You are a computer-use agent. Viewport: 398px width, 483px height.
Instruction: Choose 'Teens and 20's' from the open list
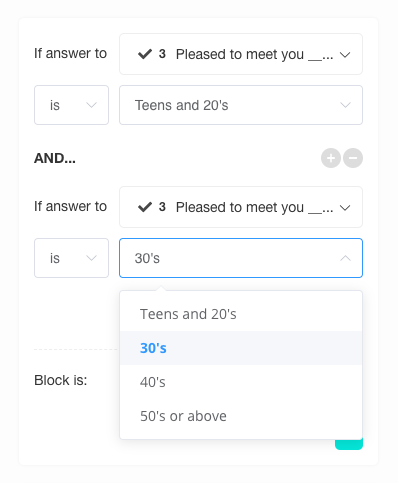point(241,314)
